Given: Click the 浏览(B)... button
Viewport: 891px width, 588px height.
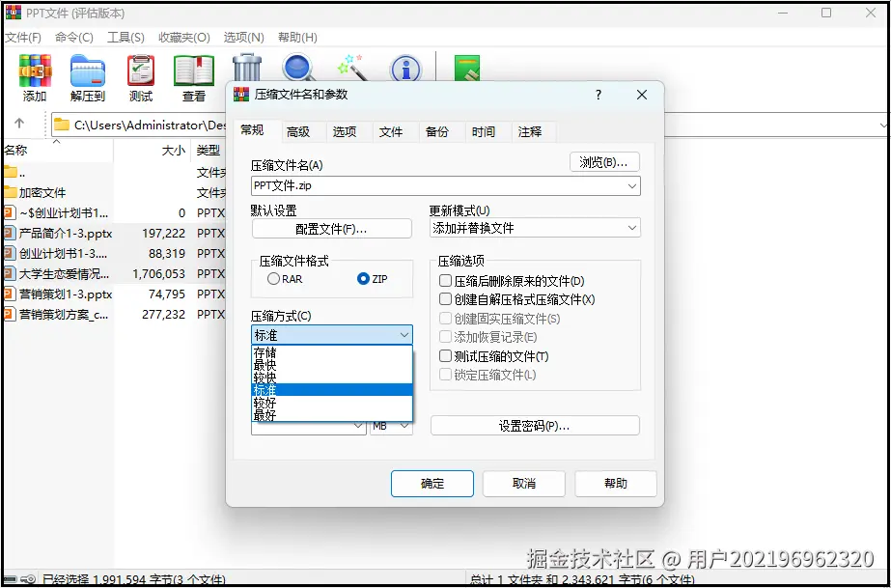Looking at the screenshot, I should click(604, 162).
